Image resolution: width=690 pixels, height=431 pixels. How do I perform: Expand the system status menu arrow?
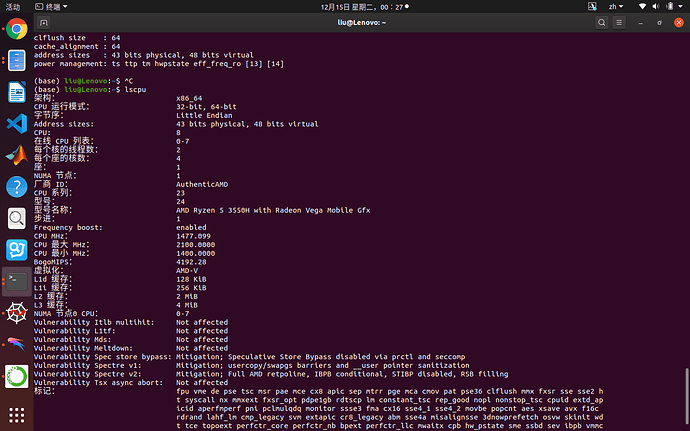pyautogui.click(x=681, y=7)
